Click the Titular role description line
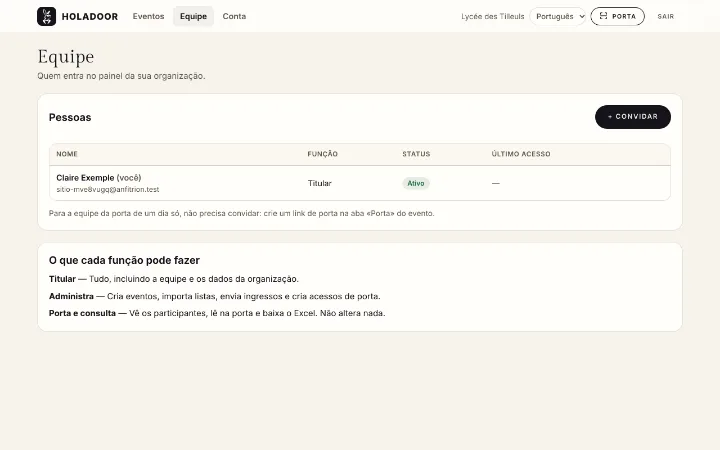This screenshot has width=720, height=450. point(174,279)
